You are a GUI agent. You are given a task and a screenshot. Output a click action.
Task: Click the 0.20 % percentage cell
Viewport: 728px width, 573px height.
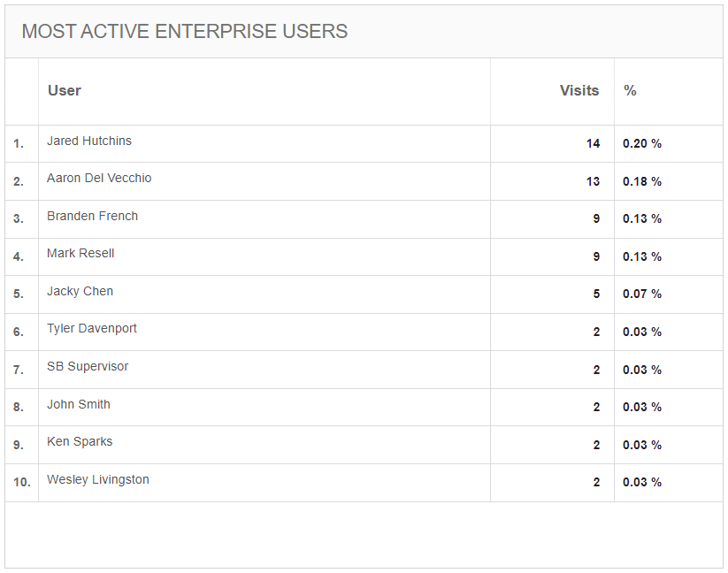[642, 144]
